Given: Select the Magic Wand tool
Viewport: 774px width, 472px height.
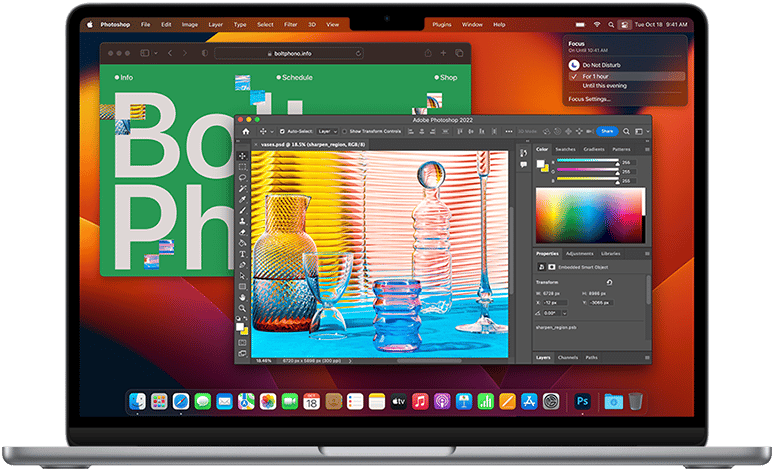Looking at the screenshot, I should pos(242,189).
